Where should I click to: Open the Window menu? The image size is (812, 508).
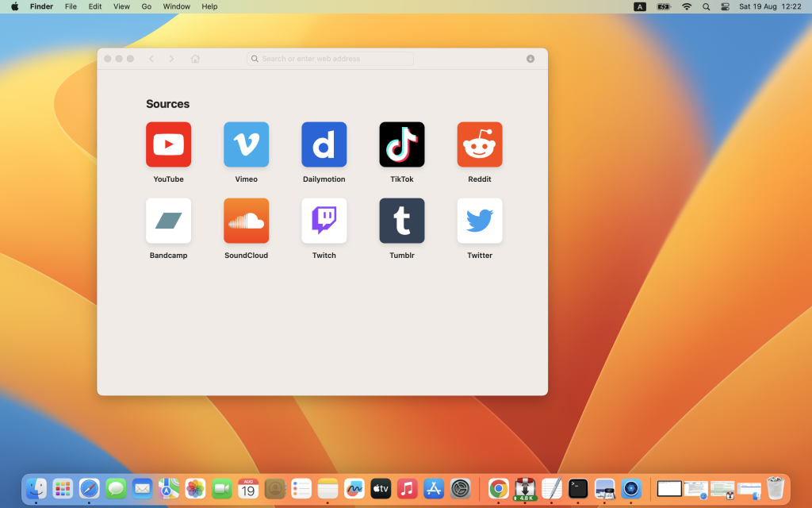[x=177, y=6]
